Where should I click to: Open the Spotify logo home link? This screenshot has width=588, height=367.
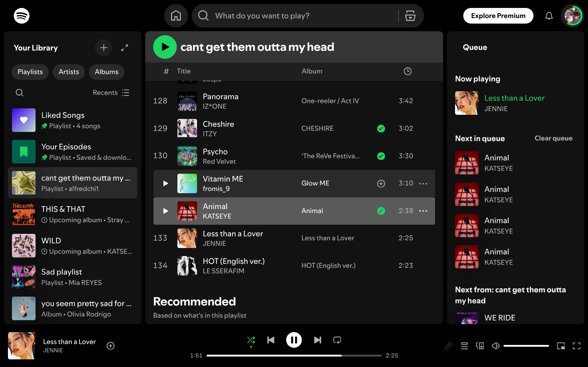[x=21, y=16]
